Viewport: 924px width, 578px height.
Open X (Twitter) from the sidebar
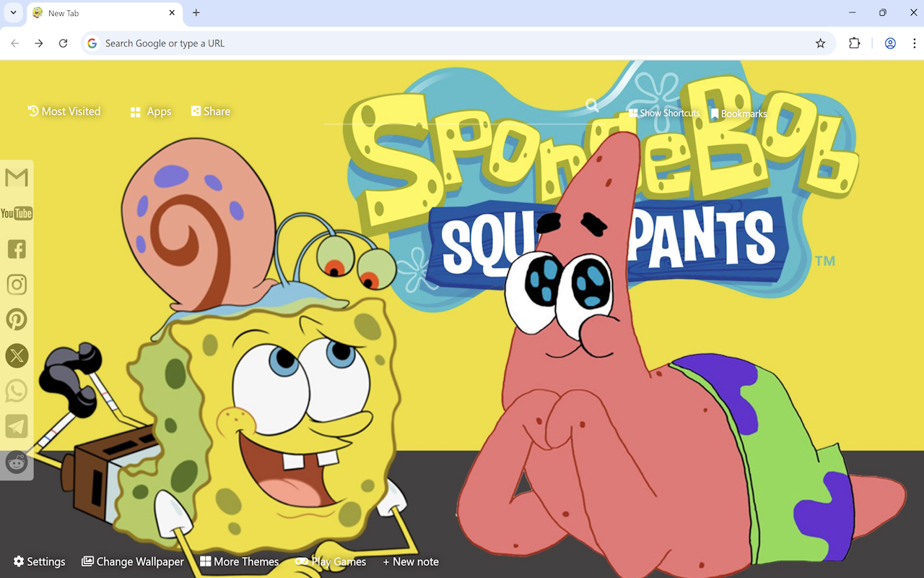tap(17, 355)
